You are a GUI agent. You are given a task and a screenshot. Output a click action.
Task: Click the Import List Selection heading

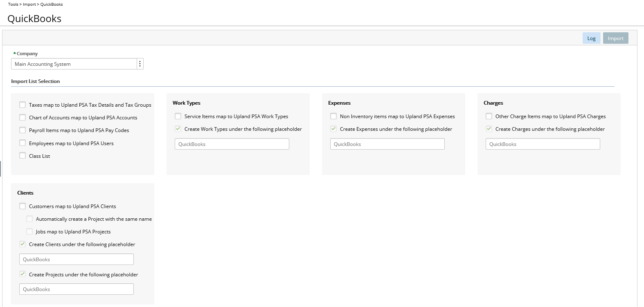point(36,81)
